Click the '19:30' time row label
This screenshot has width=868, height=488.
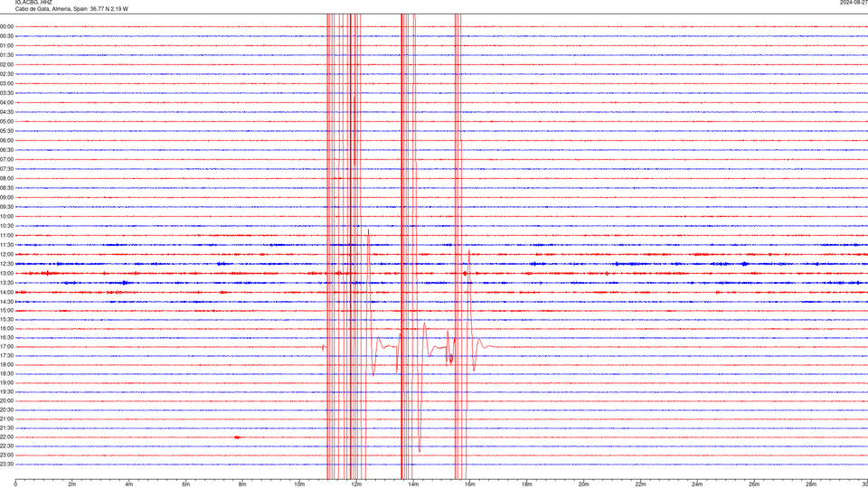6,391
